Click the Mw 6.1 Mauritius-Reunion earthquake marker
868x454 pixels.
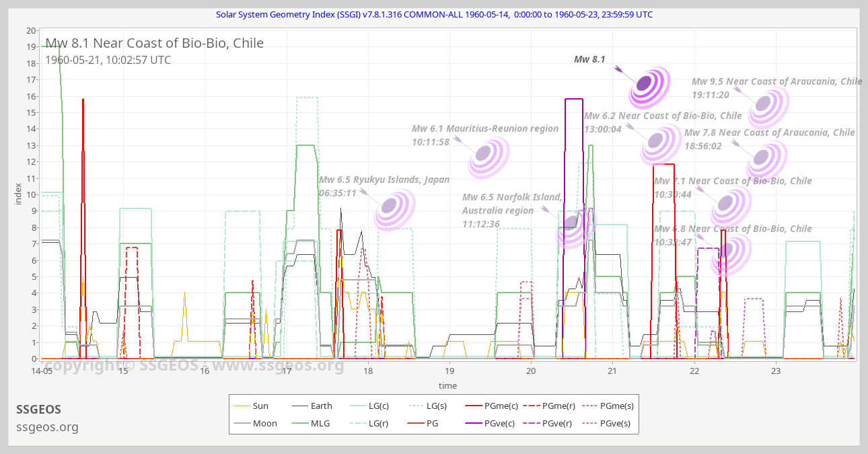[x=489, y=157]
